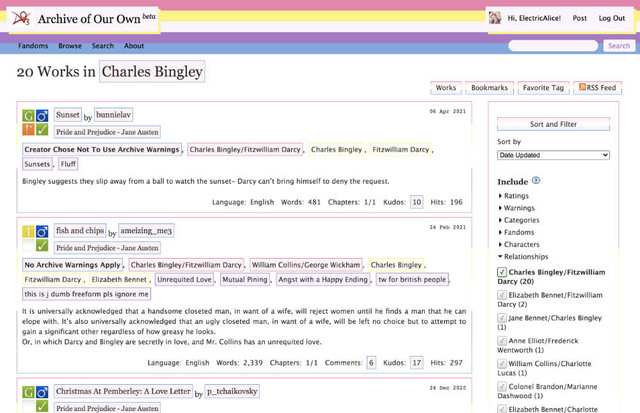Focus the site search input field
This screenshot has height=413, width=640.
point(553,46)
